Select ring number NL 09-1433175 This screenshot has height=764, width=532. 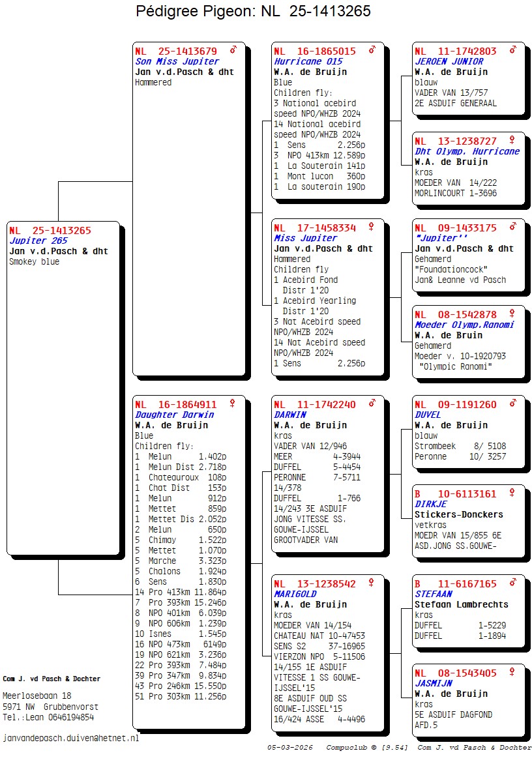tap(456, 228)
